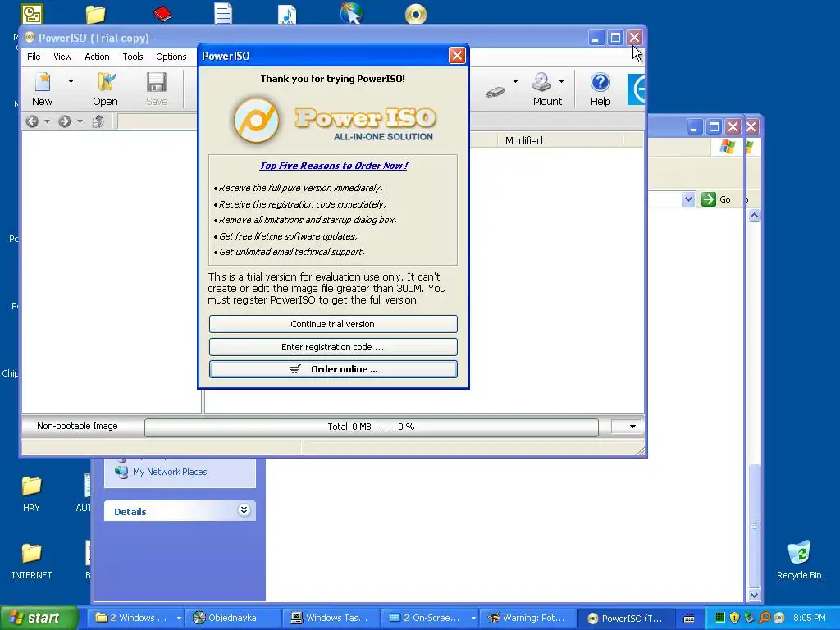Open the File menu
Viewport: 840px width, 630px height.
coord(34,57)
